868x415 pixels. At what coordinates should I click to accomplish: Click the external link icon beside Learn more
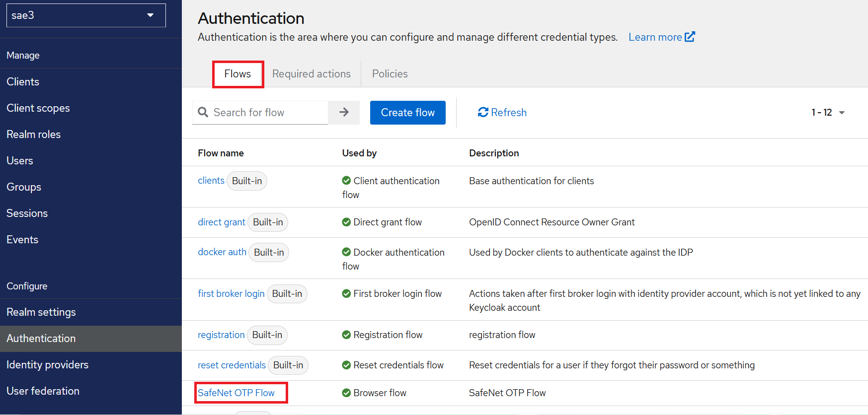coord(690,37)
